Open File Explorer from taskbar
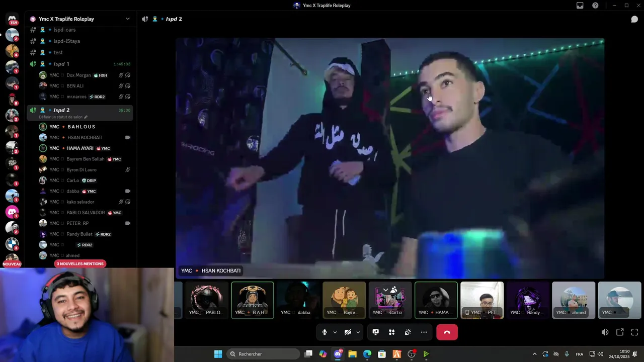 pos(352,354)
